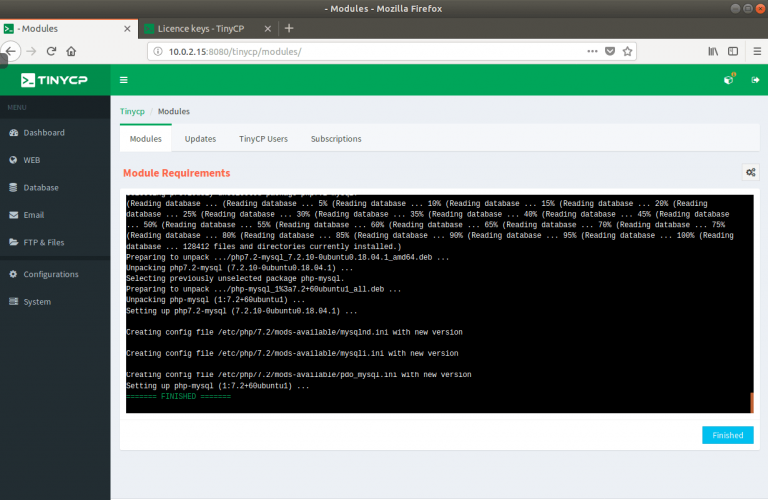
Task: Open the WEB section globe icon
Action: coord(14,160)
